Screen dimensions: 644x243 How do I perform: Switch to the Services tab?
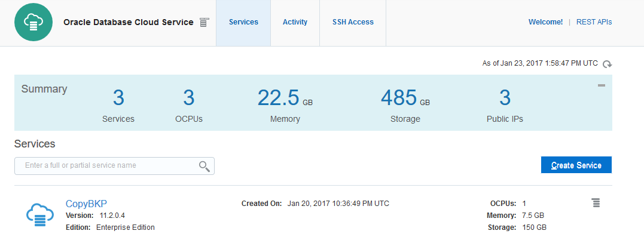click(x=243, y=23)
